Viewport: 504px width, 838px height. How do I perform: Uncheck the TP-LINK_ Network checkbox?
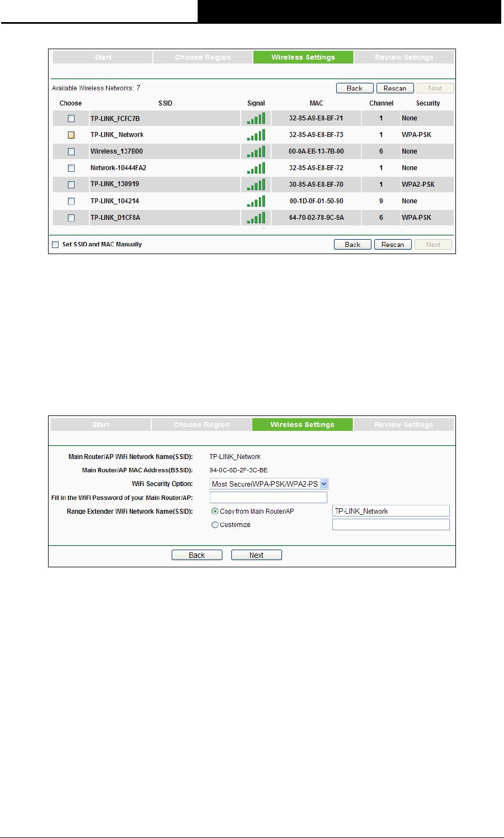[x=71, y=135]
